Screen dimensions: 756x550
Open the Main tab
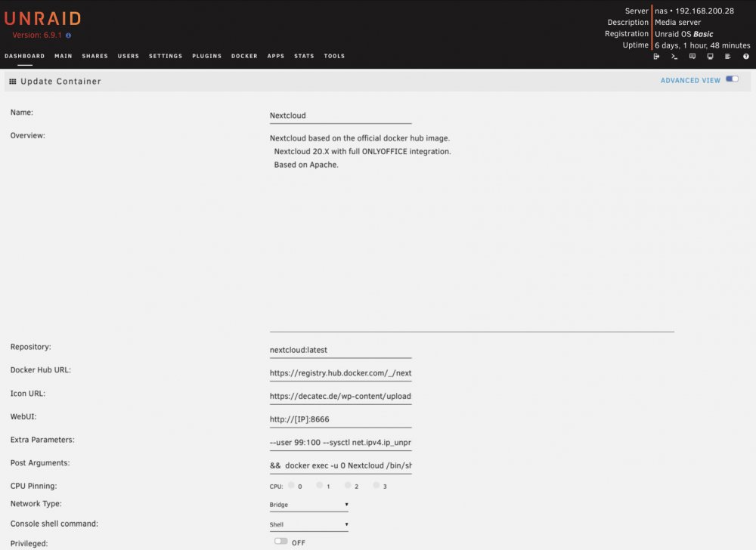[64, 56]
